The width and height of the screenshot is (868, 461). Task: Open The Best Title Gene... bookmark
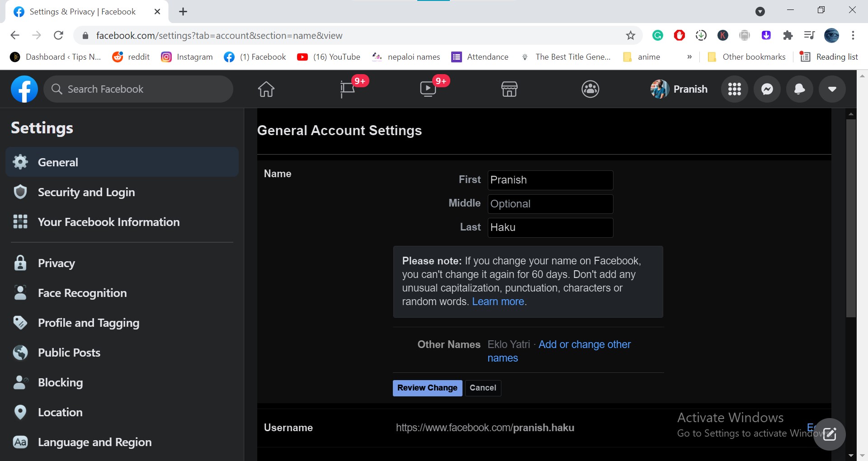[565, 57]
